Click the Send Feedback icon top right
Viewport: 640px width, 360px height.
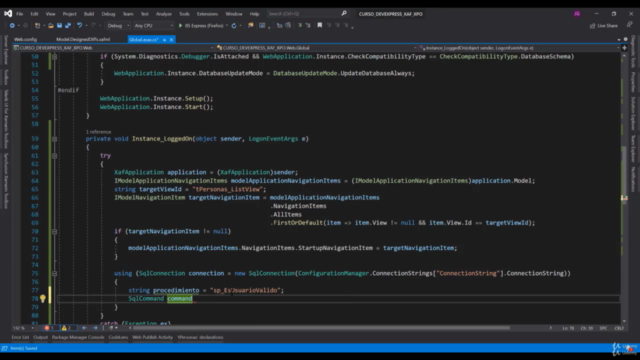[x=629, y=25]
